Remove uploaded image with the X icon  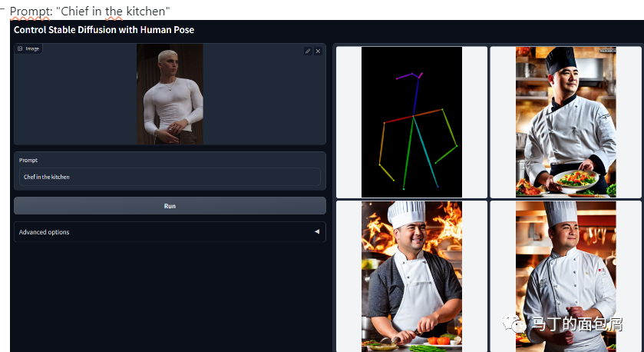click(x=318, y=51)
